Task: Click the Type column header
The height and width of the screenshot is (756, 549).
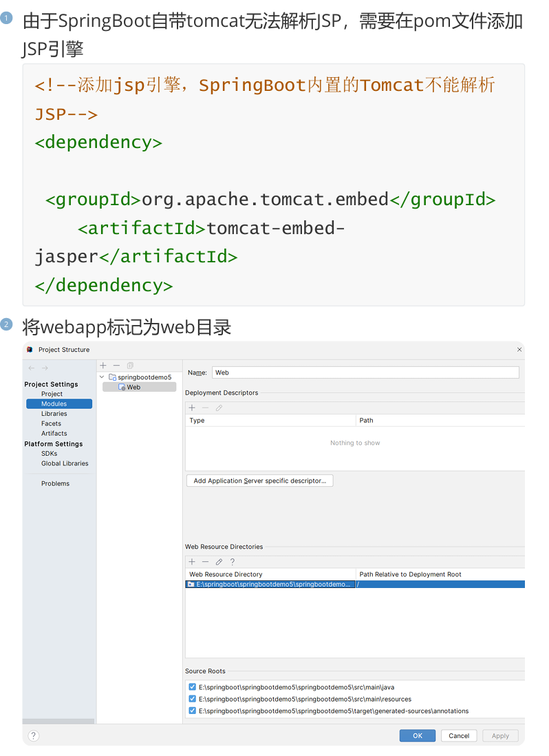Action: tap(270, 421)
